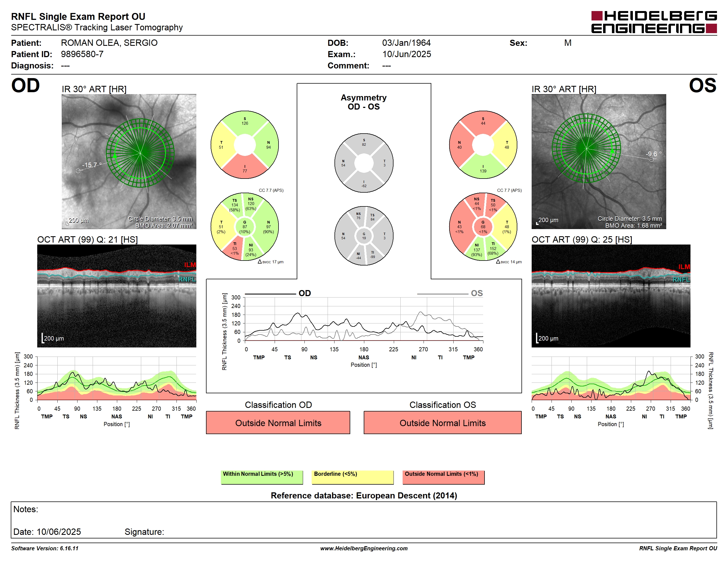
Task: Click the OD global G 87 (10%) center
Action: (245, 227)
